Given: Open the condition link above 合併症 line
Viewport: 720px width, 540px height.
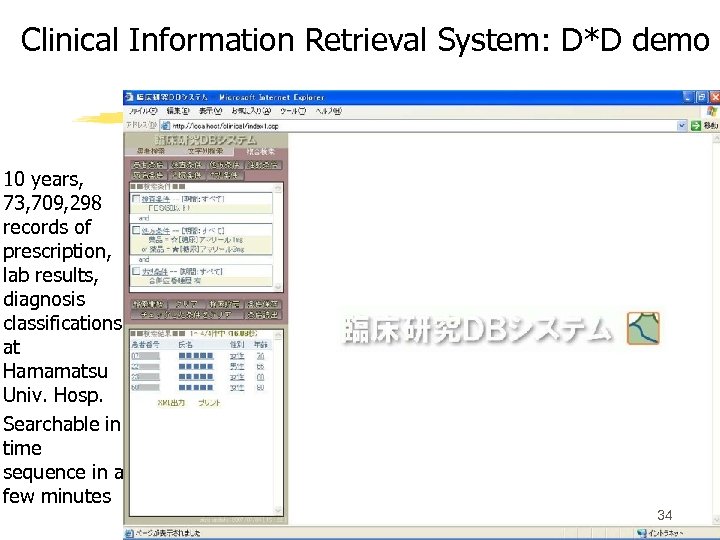Looking at the screenshot, I should [x=154, y=271].
